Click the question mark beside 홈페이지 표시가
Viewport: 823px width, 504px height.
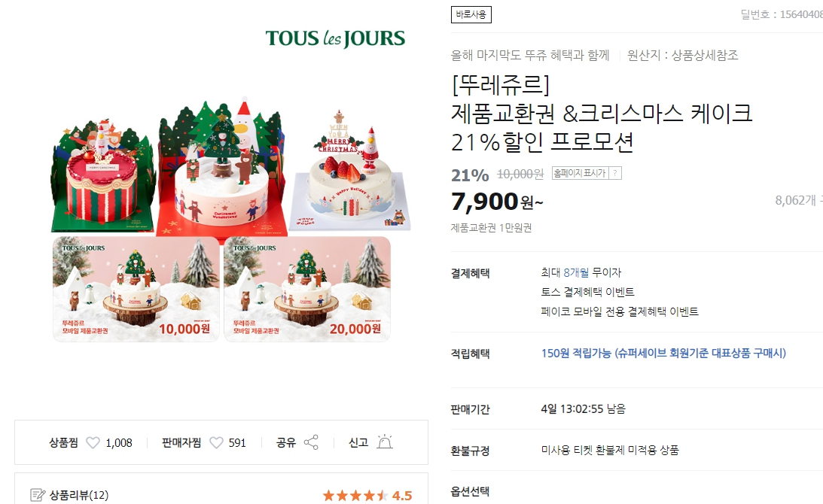(x=615, y=173)
